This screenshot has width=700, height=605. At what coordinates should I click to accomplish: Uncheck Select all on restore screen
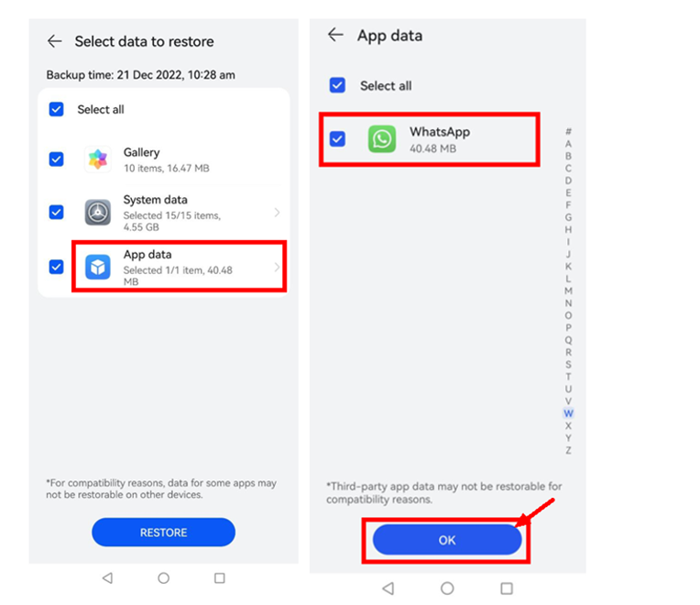[x=56, y=109]
